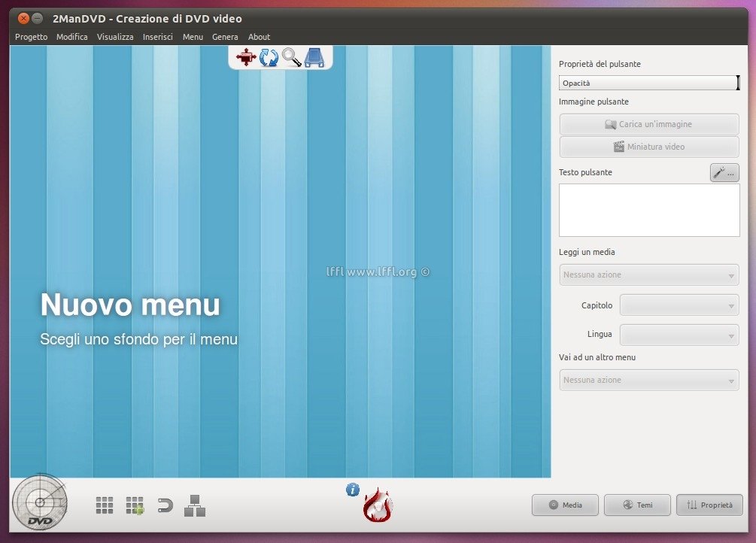
Task: Open the Progetto menu
Action: pos(31,37)
